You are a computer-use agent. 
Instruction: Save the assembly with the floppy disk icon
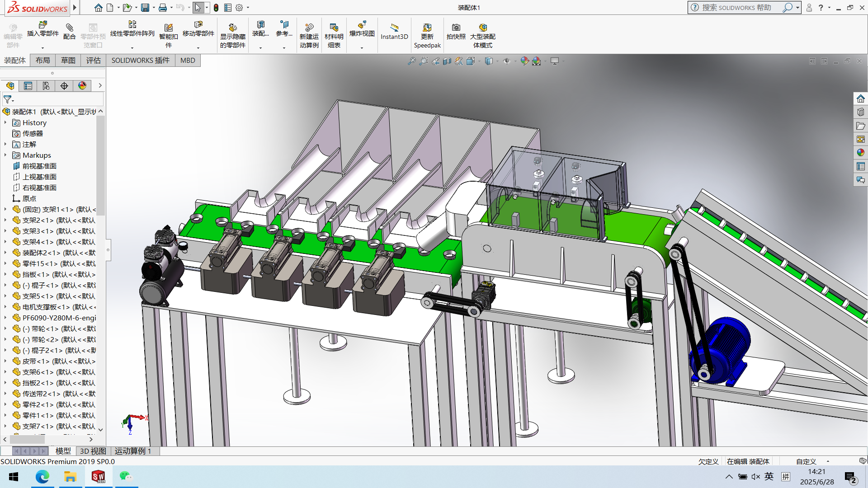[145, 8]
